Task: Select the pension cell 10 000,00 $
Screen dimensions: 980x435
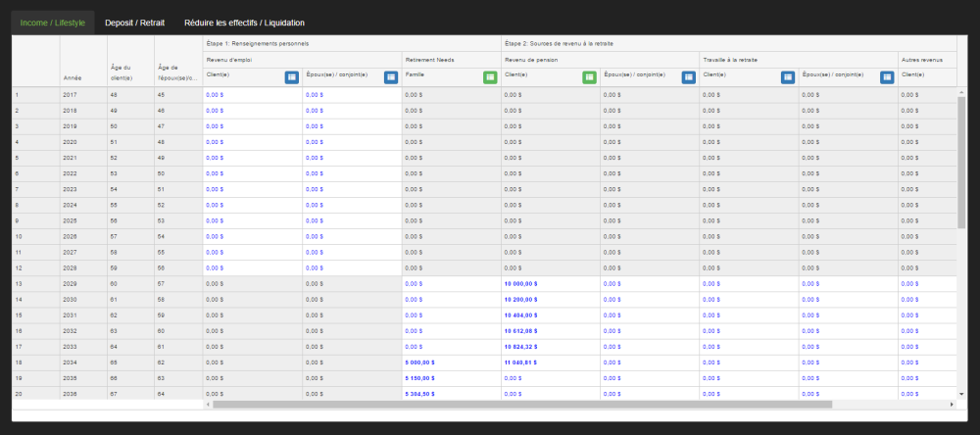Action: coord(551,283)
